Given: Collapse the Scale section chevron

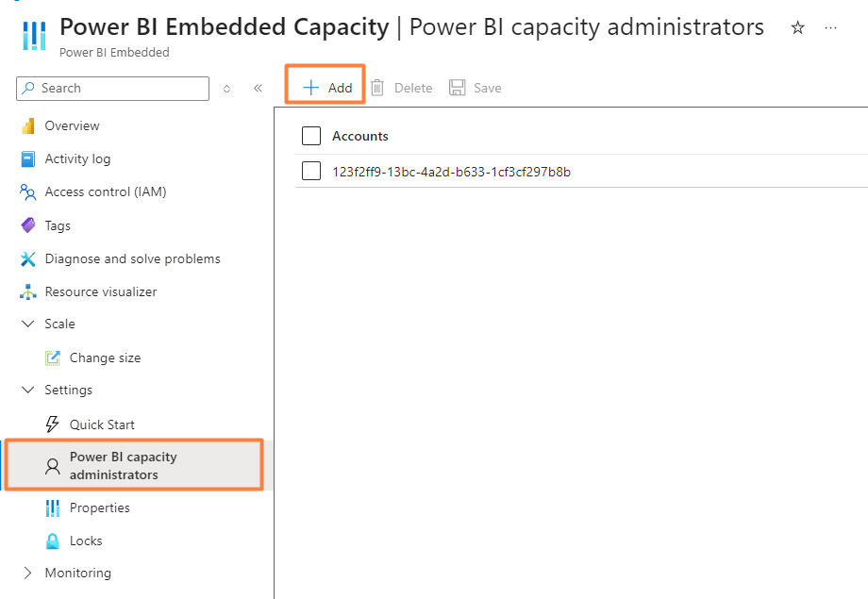Looking at the screenshot, I should pos(27,324).
